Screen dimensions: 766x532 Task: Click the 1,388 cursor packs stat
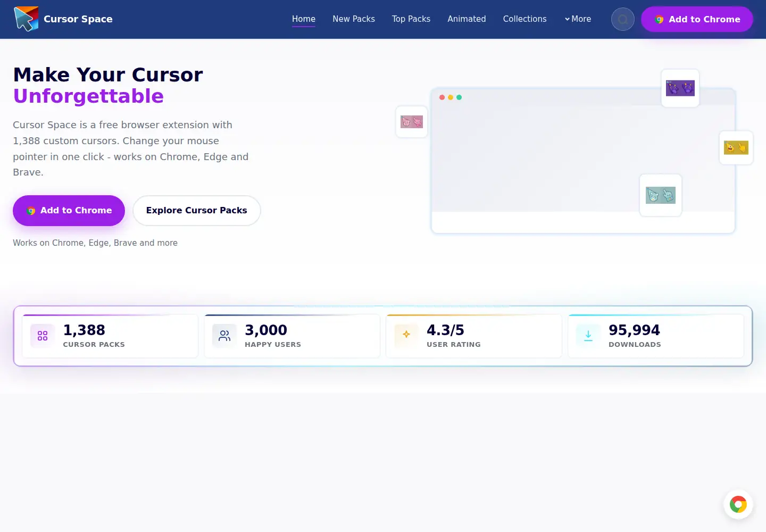coord(110,336)
